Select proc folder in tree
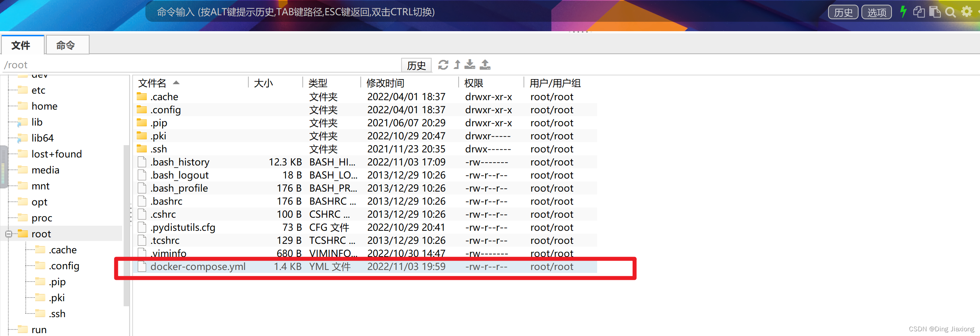This screenshot has height=336, width=980. pos(41,218)
